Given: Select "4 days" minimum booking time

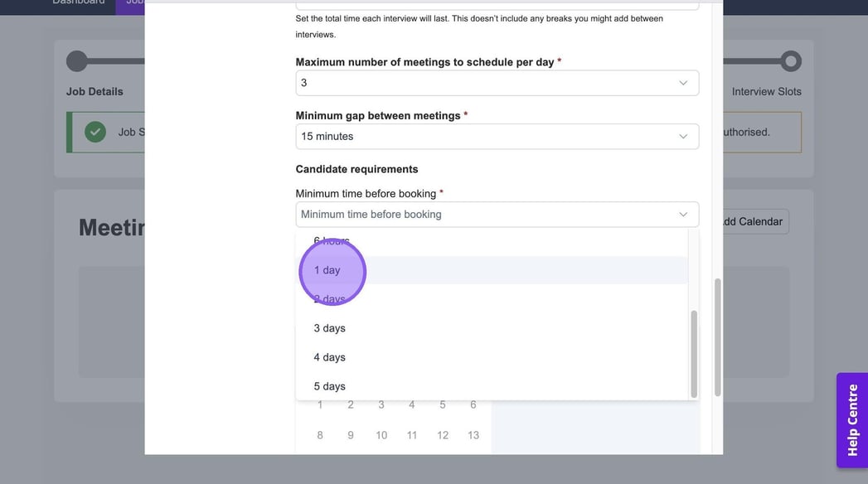Looking at the screenshot, I should coord(329,357).
